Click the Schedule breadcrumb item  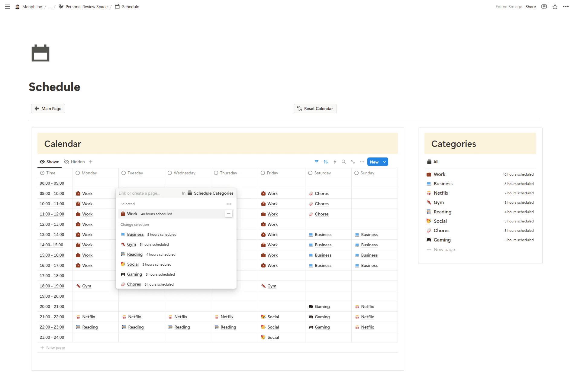click(x=127, y=7)
